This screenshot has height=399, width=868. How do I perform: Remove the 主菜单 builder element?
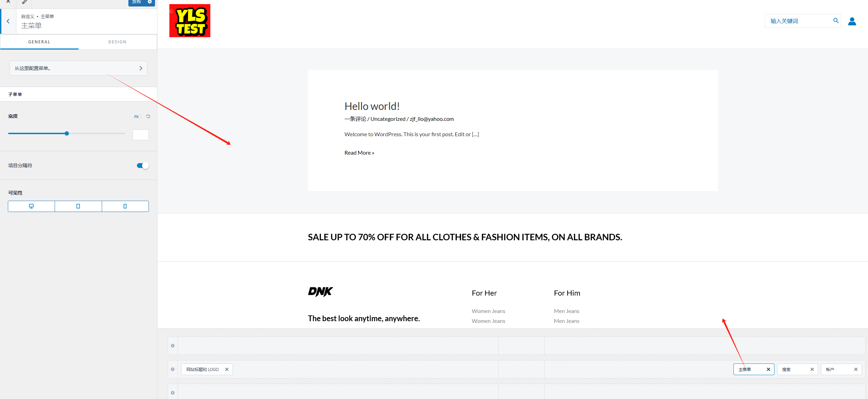pos(768,369)
